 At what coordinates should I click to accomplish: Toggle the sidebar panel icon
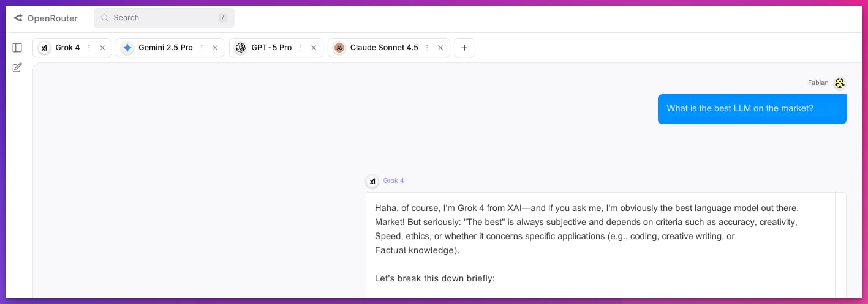[17, 48]
